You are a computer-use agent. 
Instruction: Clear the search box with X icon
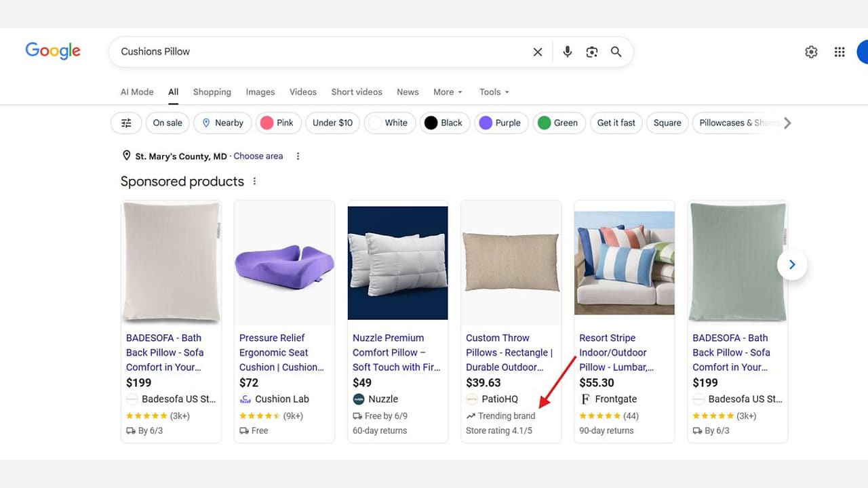(x=538, y=52)
